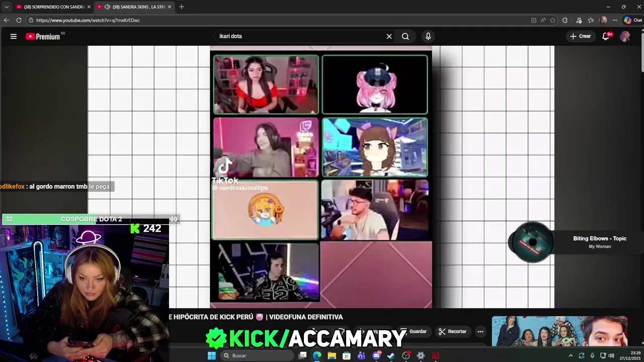644x362 pixels.
Task: Open Discord from the taskbar
Action: coord(376,355)
